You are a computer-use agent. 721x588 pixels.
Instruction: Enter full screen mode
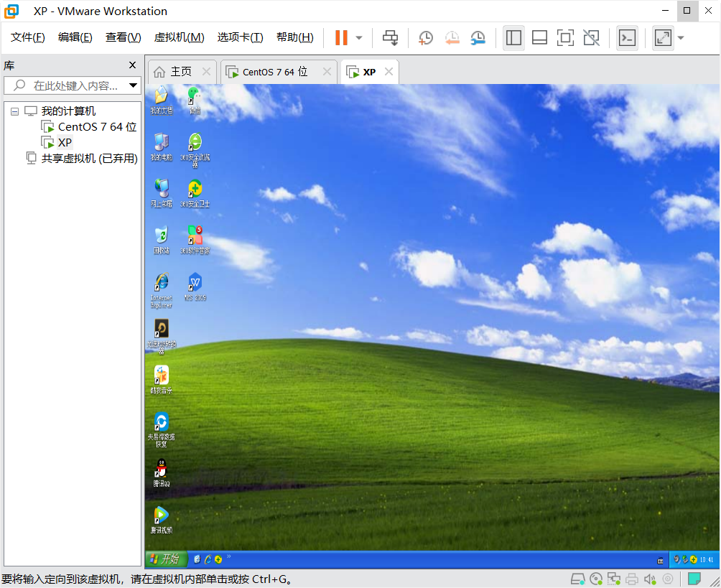(x=565, y=38)
